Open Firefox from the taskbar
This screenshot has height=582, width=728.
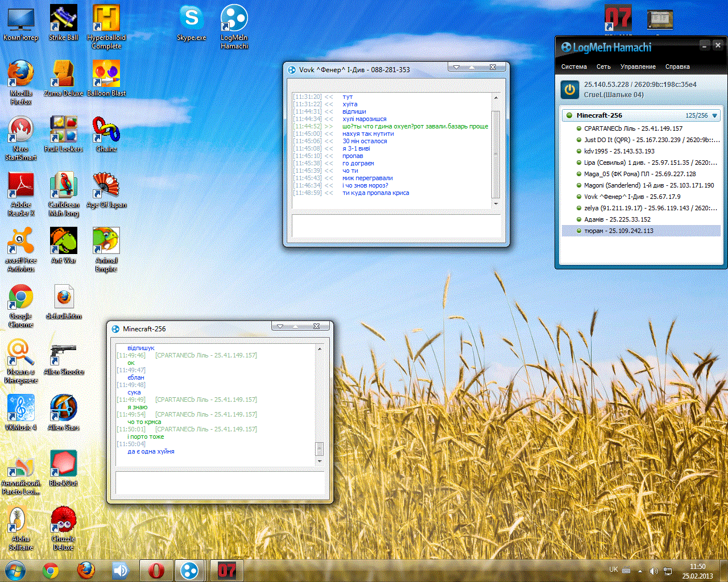coord(86,570)
